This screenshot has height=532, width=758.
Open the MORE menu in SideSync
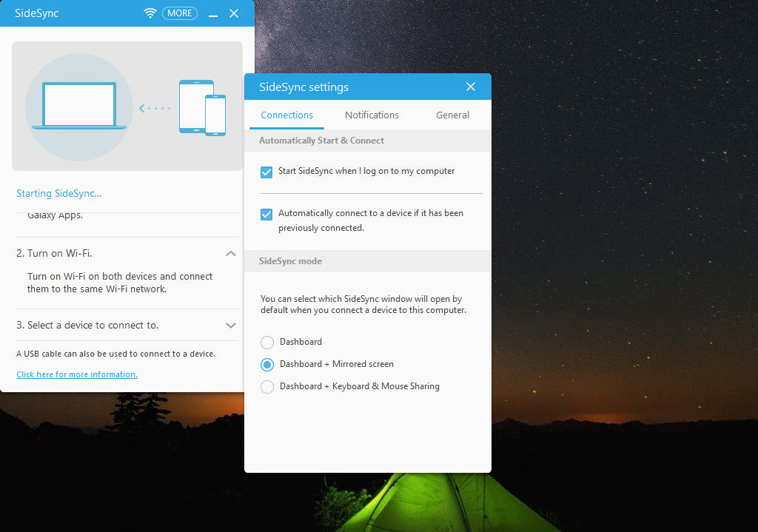(x=180, y=13)
